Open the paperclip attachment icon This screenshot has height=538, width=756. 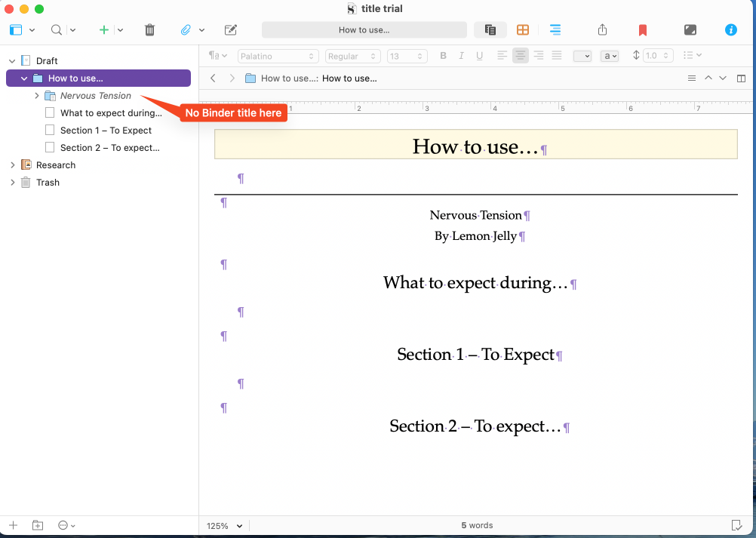[x=186, y=30]
